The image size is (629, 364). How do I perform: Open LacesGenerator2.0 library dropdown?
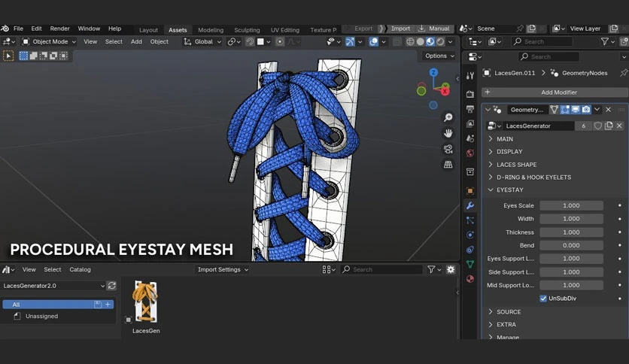coord(53,286)
